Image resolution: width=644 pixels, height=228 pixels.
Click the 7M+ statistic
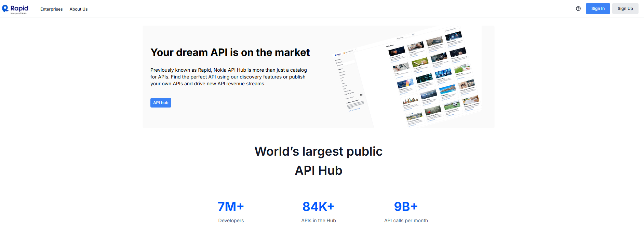coord(231,206)
